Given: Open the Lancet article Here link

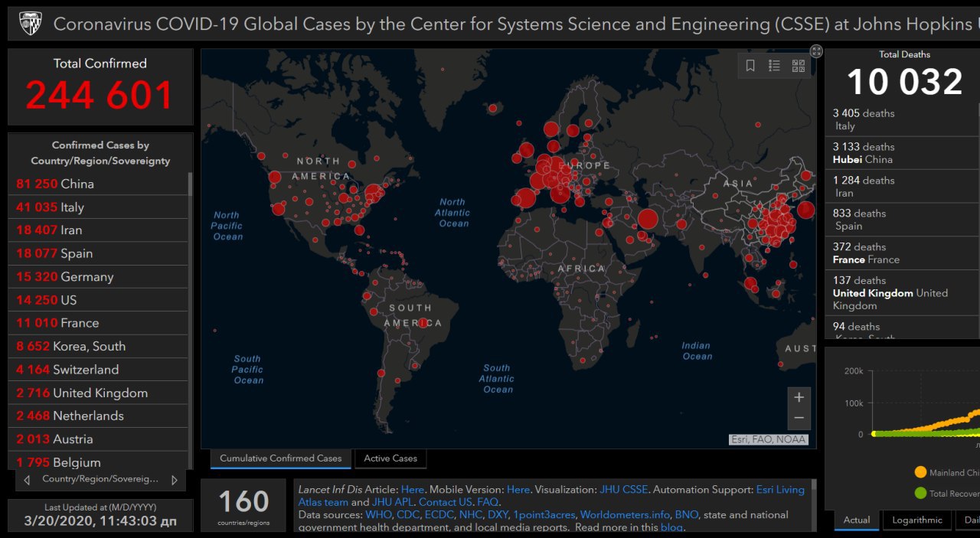Looking at the screenshot, I should [412, 490].
